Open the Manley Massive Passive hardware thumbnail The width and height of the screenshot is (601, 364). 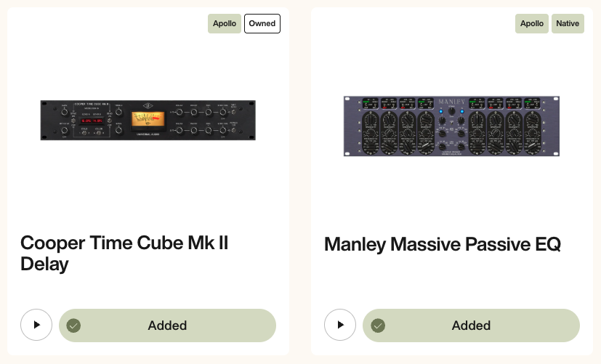[x=451, y=126]
